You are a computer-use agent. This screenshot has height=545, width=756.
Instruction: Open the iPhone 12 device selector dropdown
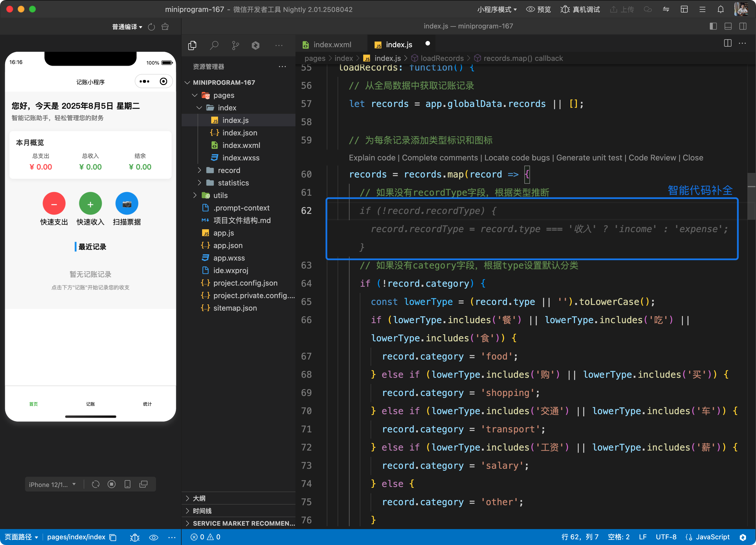[x=52, y=484]
